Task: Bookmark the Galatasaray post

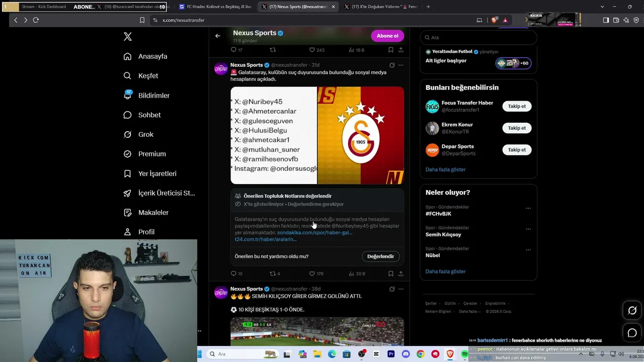Action: click(x=390, y=274)
